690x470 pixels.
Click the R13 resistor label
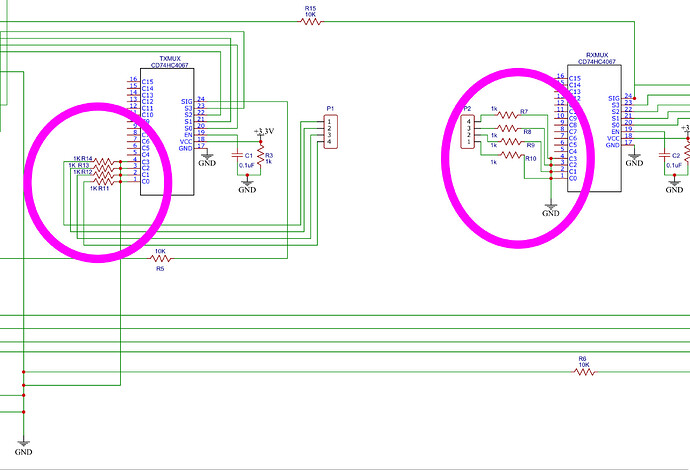click(x=84, y=165)
